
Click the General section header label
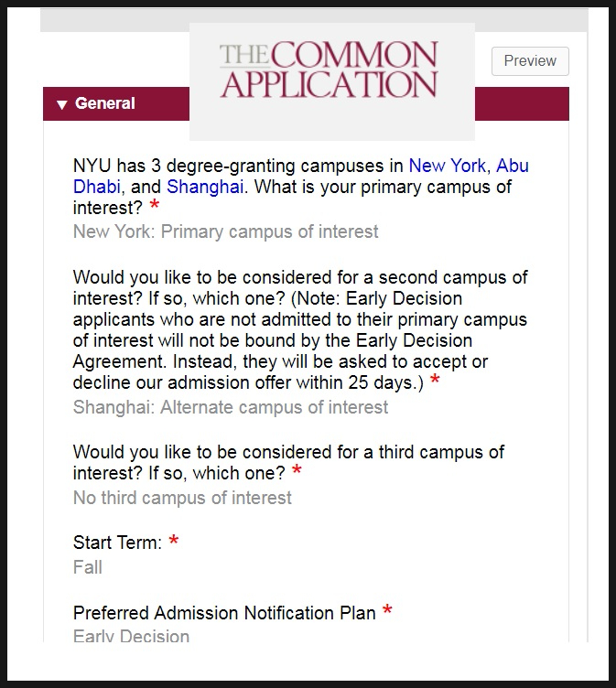pos(105,103)
